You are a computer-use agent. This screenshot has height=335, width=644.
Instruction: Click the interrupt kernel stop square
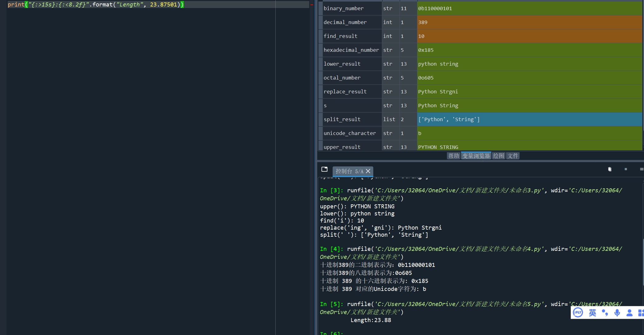point(626,169)
